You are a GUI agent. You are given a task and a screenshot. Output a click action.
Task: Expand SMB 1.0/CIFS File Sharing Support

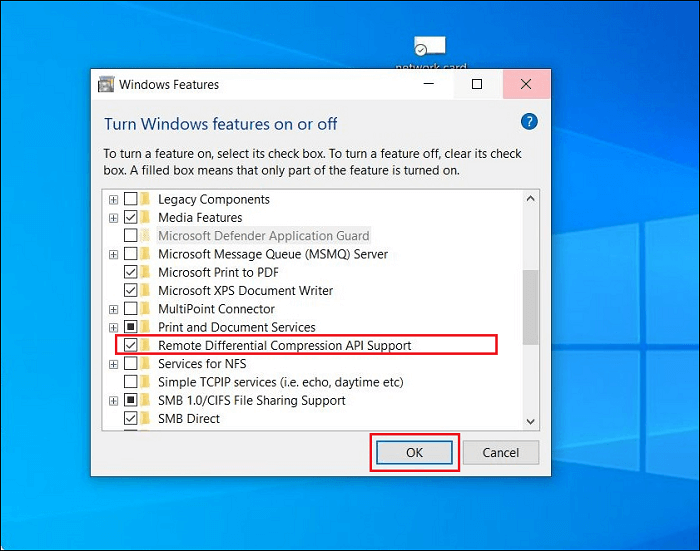pos(113,401)
